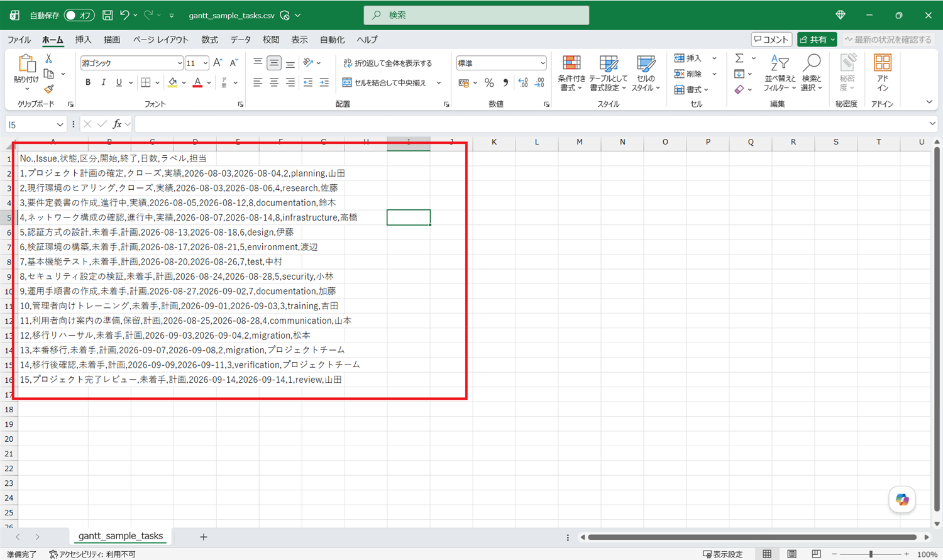
Task: Switch to Page Break Preview
Action: 816,554
